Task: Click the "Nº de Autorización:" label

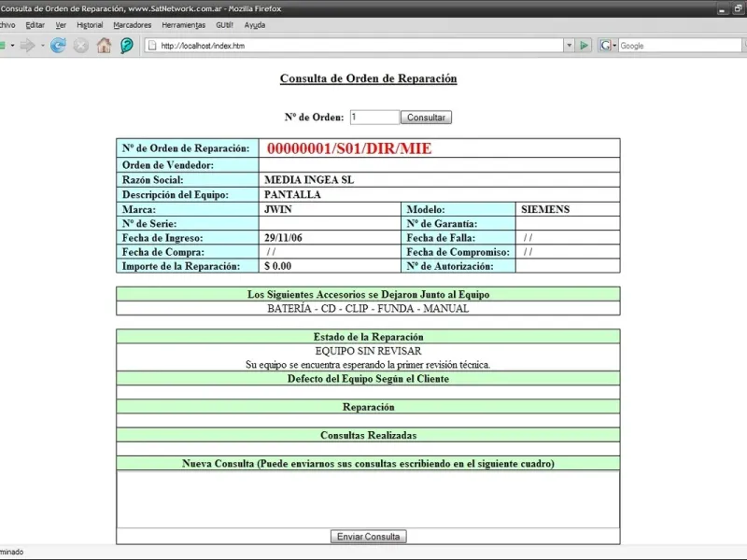Action: tap(450, 266)
